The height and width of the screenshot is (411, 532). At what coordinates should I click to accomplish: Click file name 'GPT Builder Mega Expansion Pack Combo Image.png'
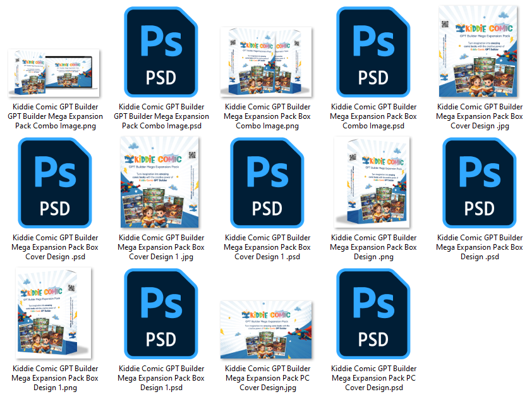click(56, 116)
